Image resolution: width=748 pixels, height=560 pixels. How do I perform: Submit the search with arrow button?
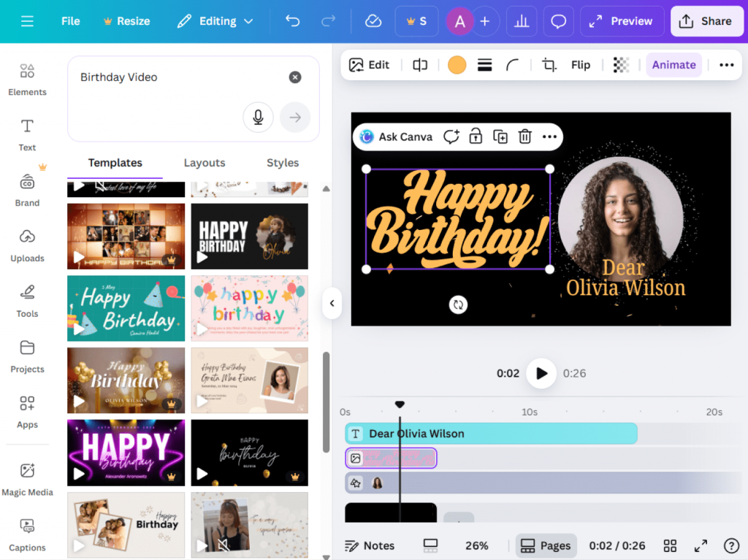click(295, 117)
